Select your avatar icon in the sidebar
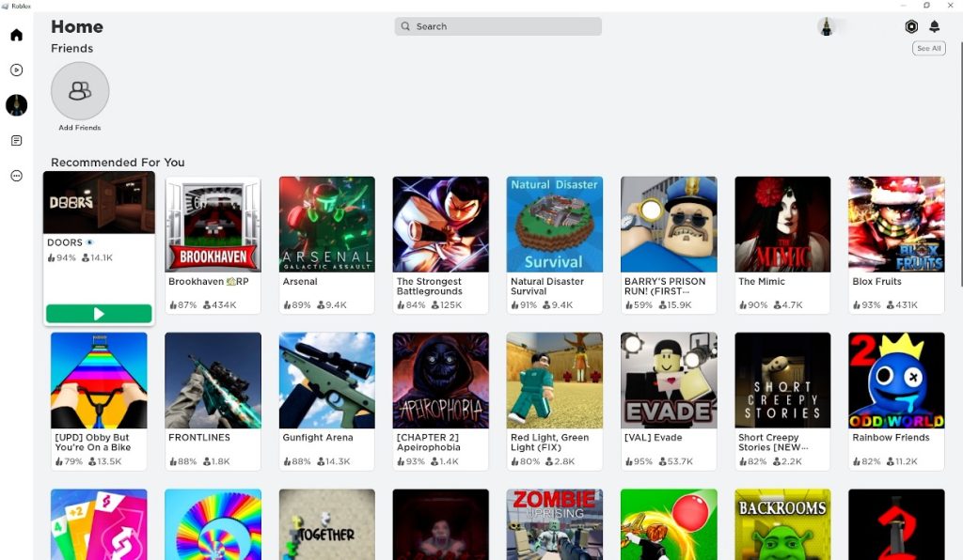 coord(15,105)
